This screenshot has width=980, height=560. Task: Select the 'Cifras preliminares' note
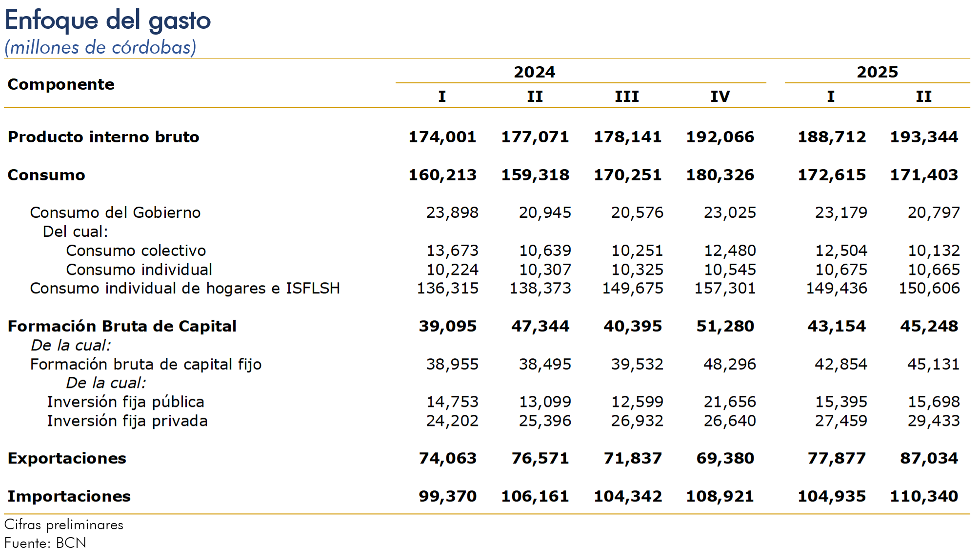64,525
